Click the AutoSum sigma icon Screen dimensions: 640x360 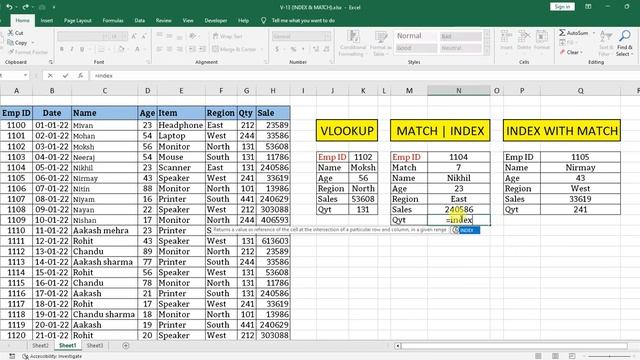562,33
